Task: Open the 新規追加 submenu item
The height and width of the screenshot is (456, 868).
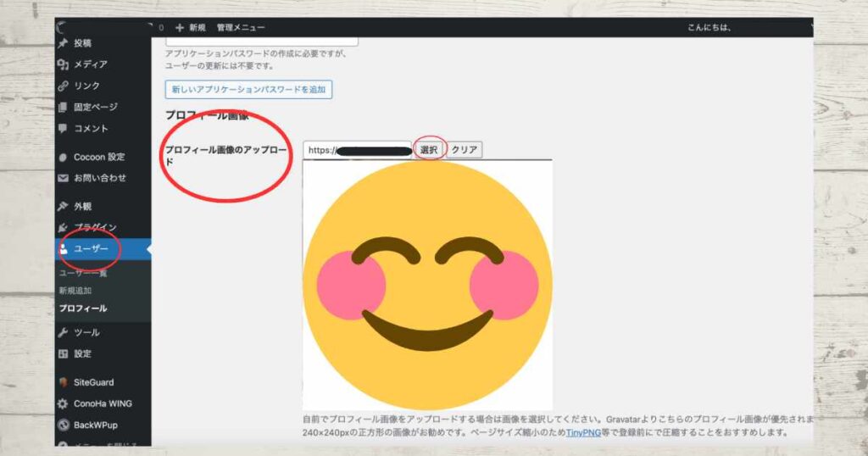Action: coord(75,291)
